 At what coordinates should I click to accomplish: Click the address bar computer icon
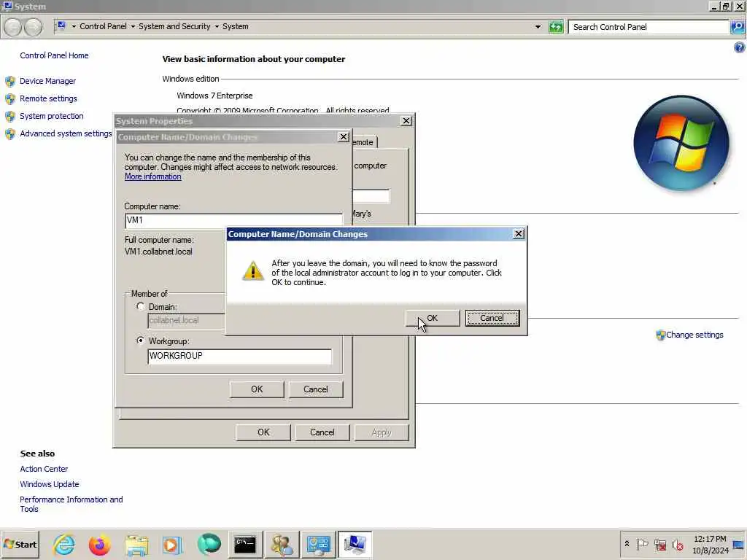61,26
